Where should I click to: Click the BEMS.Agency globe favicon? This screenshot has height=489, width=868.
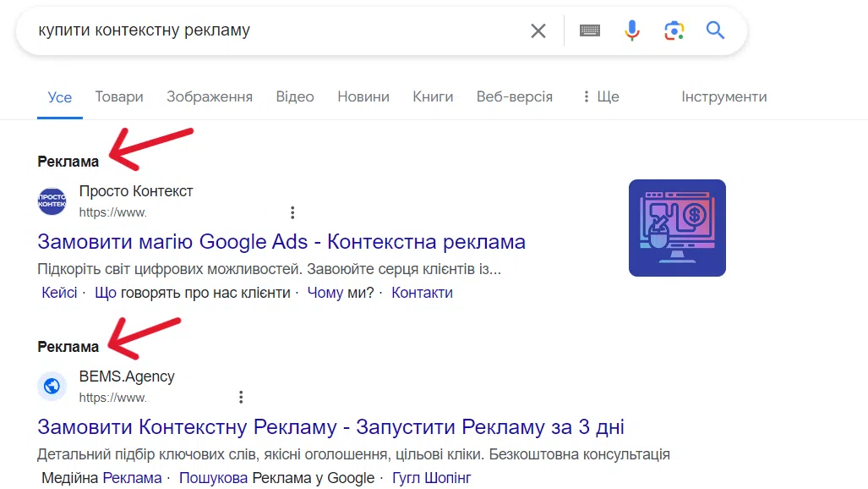point(52,386)
